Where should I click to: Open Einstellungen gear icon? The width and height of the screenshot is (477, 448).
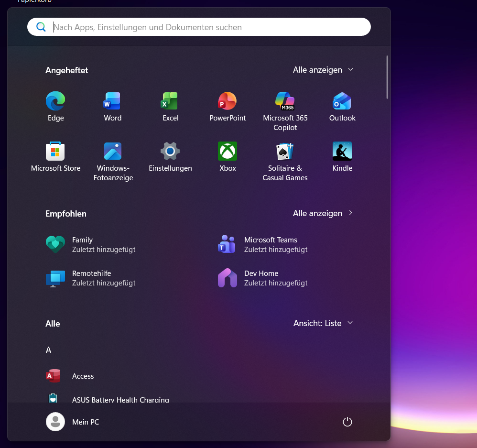(170, 151)
